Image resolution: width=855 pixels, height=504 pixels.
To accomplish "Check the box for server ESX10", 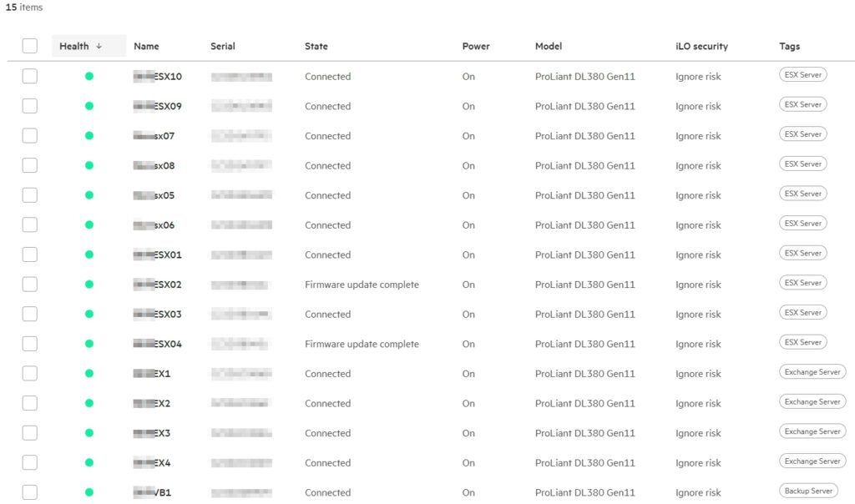I will [30, 77].
